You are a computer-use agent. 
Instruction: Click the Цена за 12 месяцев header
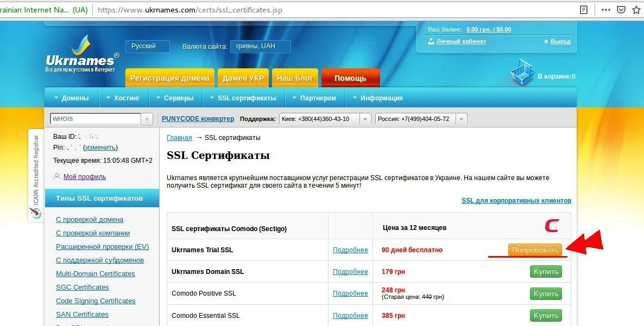pyautogui.click(x=414, y=228)
